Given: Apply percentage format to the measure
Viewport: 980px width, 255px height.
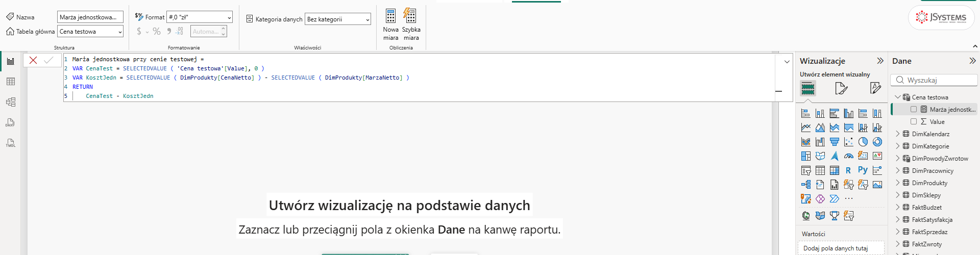Looking at the screenshot, I should [157, 32].
